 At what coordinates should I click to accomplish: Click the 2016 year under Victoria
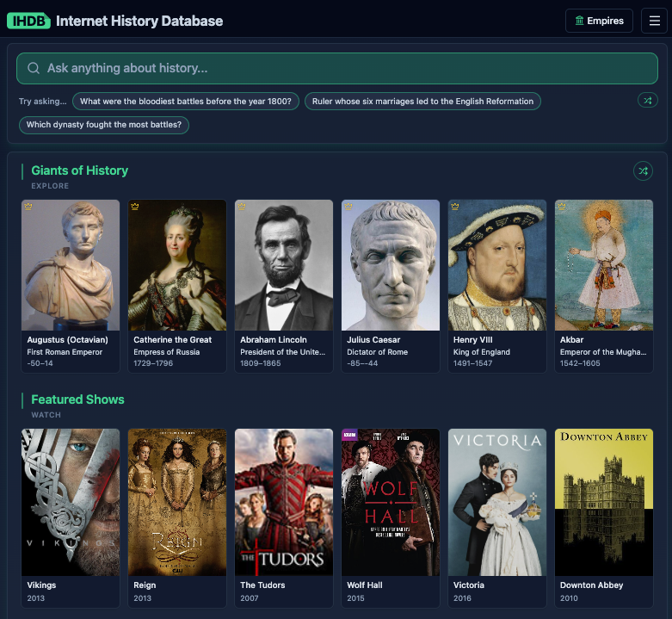click(x=462, y=598)
